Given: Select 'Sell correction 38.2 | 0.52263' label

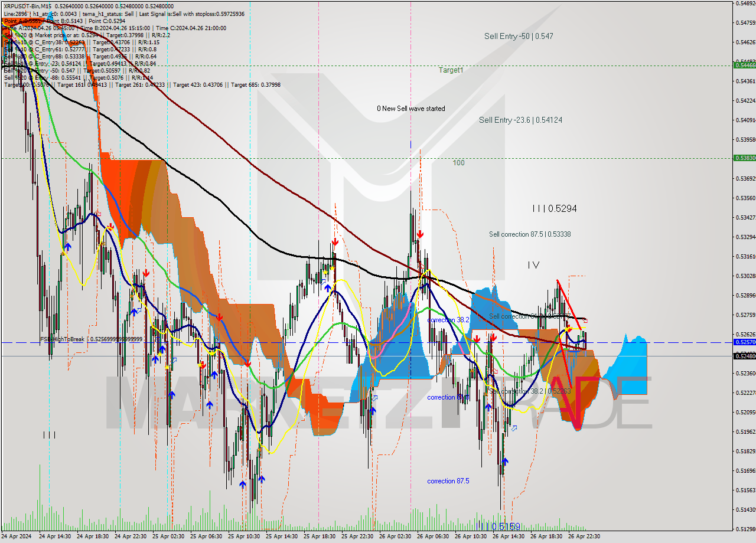Looking at the screenshot, I should (x=530, y=391).
